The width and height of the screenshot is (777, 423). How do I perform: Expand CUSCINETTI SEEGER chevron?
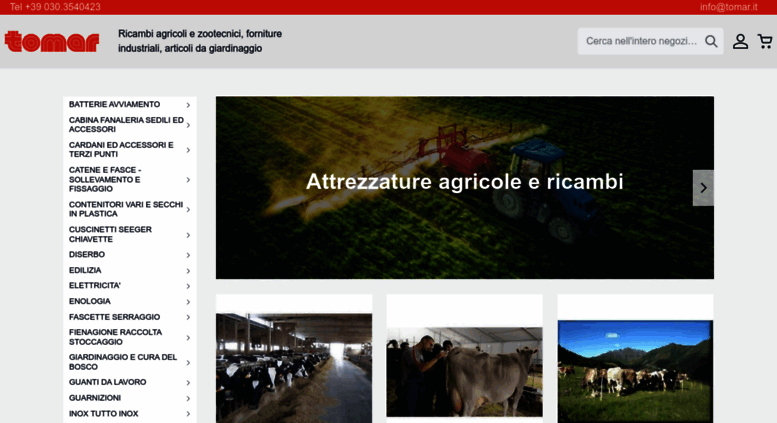188,235
